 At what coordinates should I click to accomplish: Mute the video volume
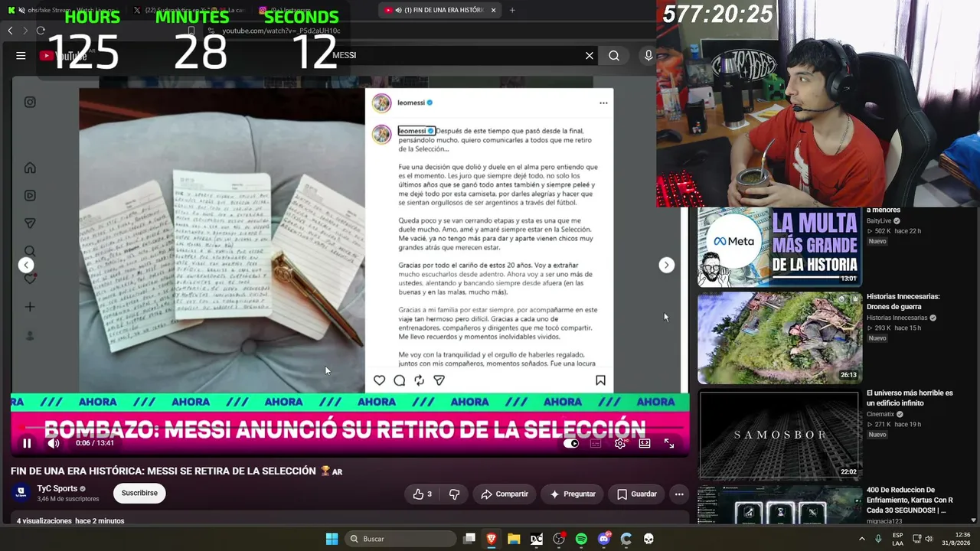(x=54, y=443)
